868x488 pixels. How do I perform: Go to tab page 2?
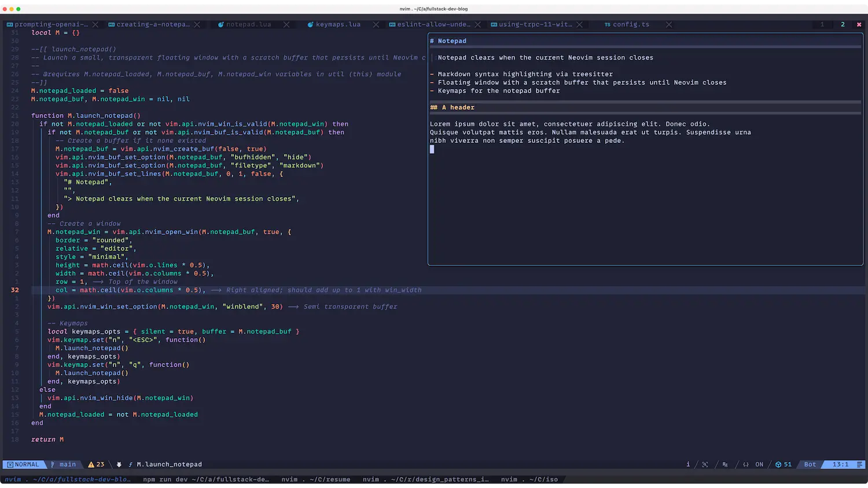[x=843, y=25]
